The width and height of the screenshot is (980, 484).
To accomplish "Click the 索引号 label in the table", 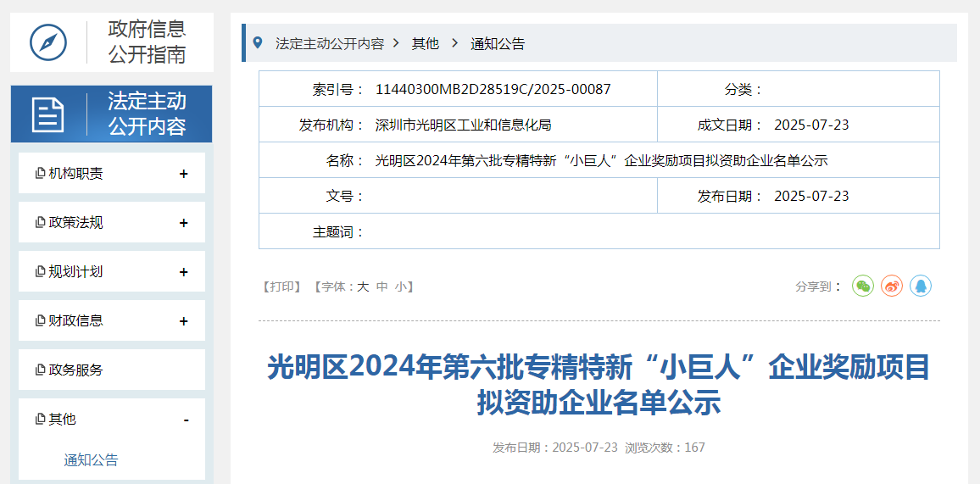I will pyautogui.click(x=338, y=89).
